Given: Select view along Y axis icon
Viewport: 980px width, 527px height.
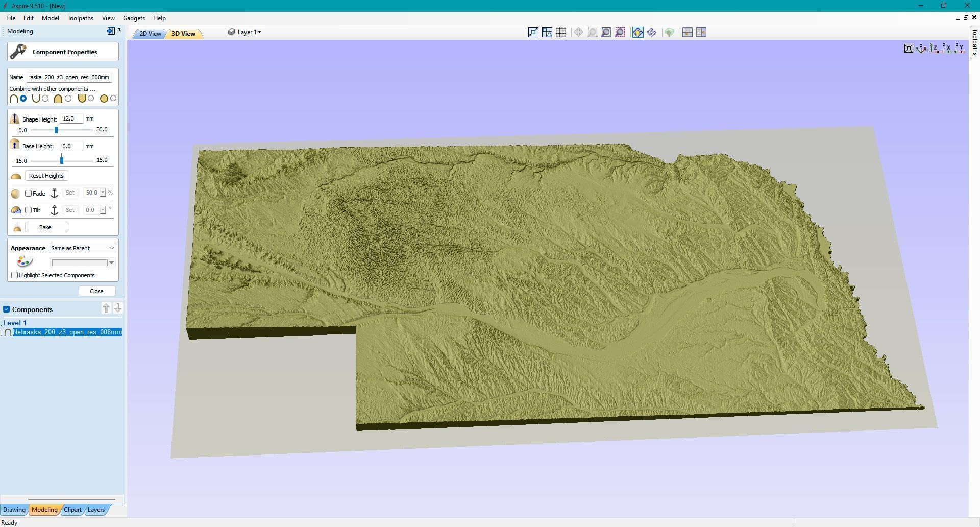Looking at the screenshot, I should pyautogui.click(x=960, y=49).
